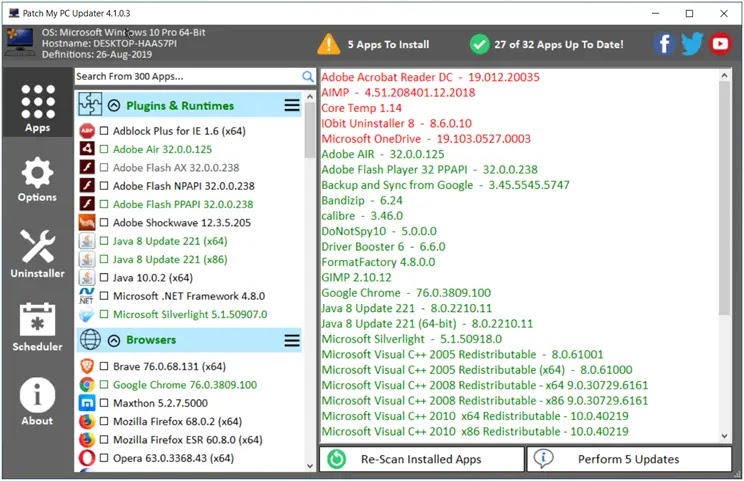Collapse the Plugins & Runtimes category chevron
Viewport: 744px width, 481px height.
coord(114,105)
